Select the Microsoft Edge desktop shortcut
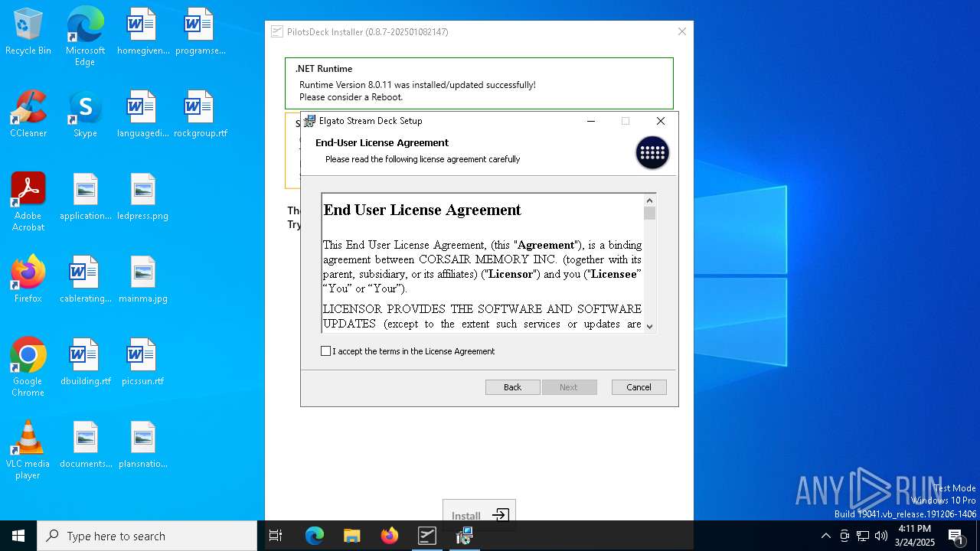The width and height of the screenshot is (980, 551). [x=85, y=37]
